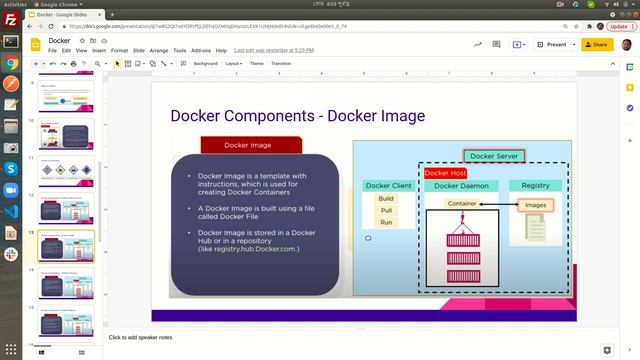Star the Docker presentation
Image resolution: width=640 pixels, height=360 pixels.
point(82,41)
